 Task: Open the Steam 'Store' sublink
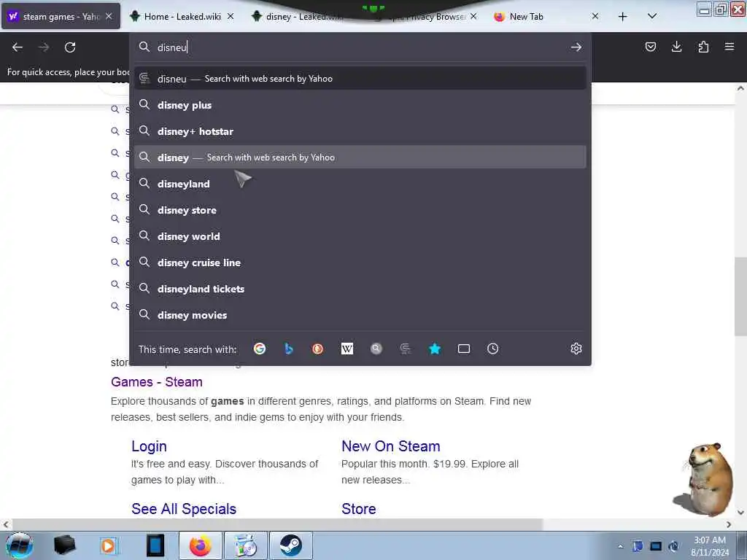pos(359,509)
